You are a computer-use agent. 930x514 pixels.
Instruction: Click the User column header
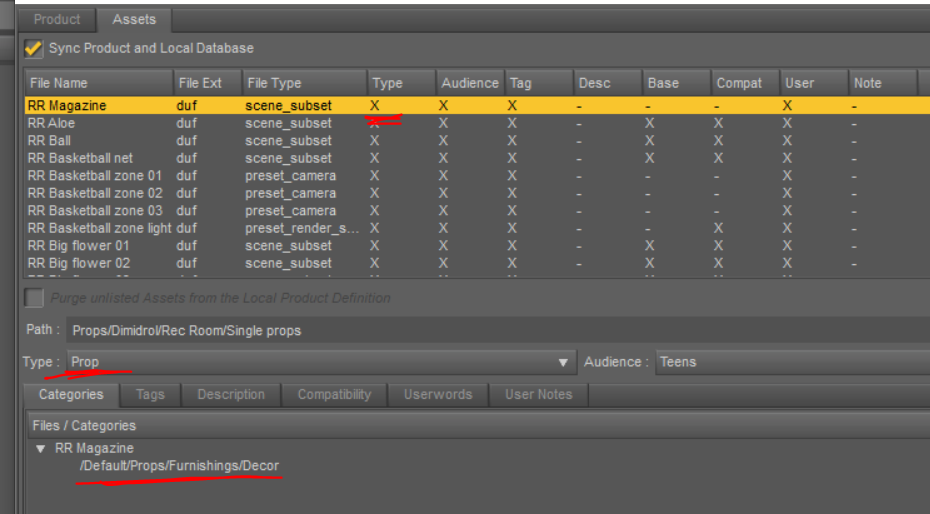(x=814, y=83)
